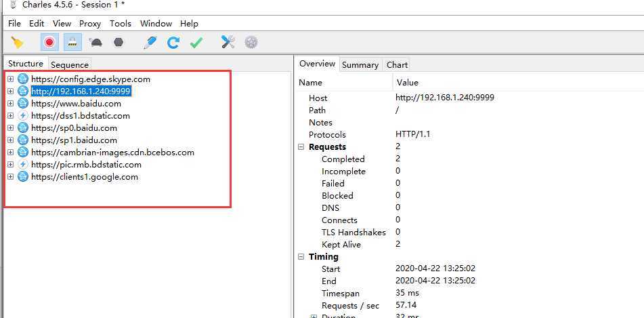Switch to the Sequence tab
This screenshot has height=318, width=644.
click(70, 65)
